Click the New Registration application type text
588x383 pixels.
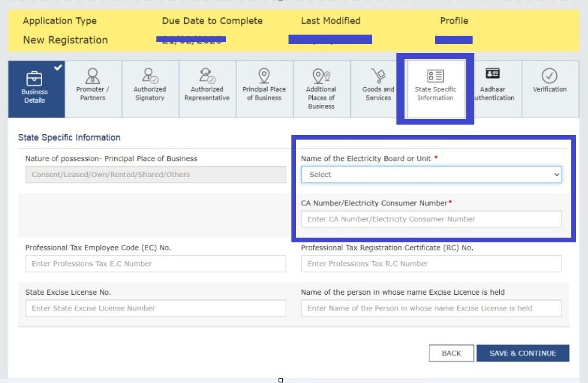coord(65,40)
